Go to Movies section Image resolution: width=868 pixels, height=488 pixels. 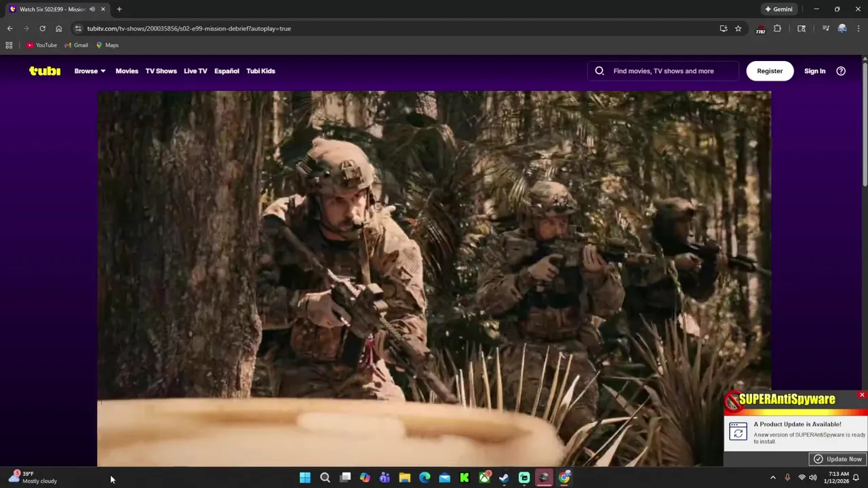(127, 70)
